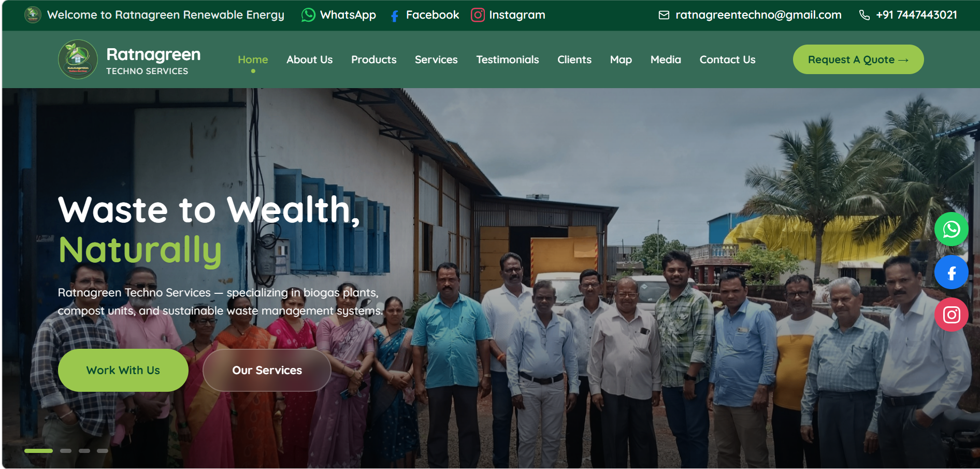Go to the Testimonials page

pyautogui.click(x=508, y=60)
